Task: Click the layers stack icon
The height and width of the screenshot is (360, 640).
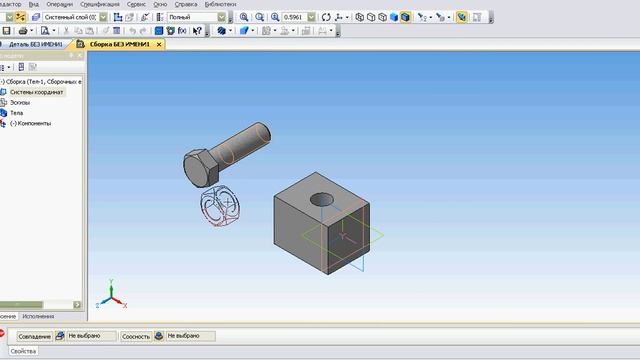Action: coord(36,17)
